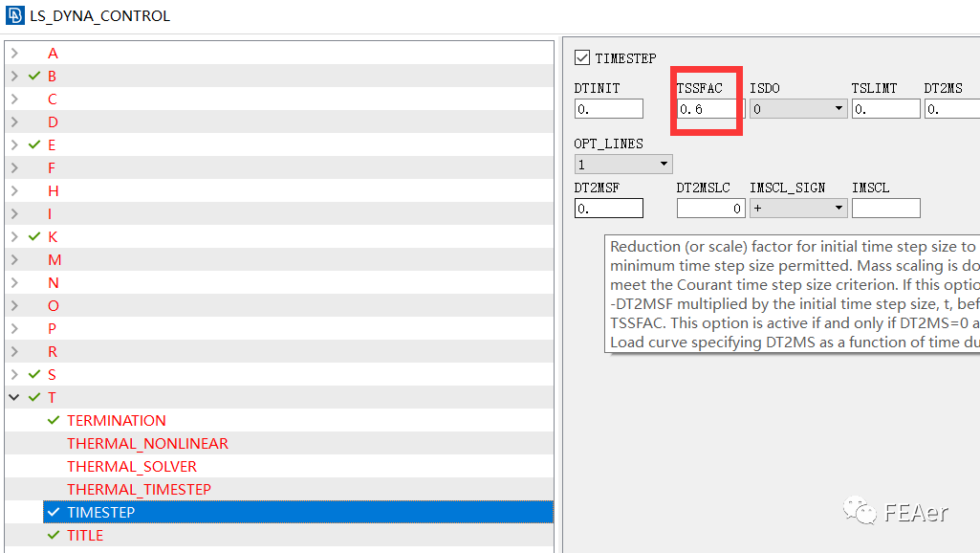Click the green checkmark beside T

pyautogui.click(x=34, y=397)
